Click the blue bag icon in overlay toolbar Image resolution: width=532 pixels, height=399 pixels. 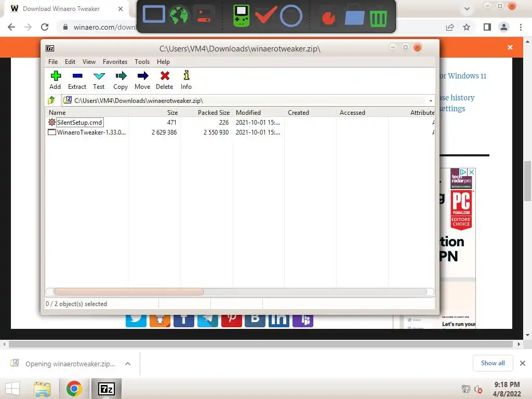[x=354, y=16]
